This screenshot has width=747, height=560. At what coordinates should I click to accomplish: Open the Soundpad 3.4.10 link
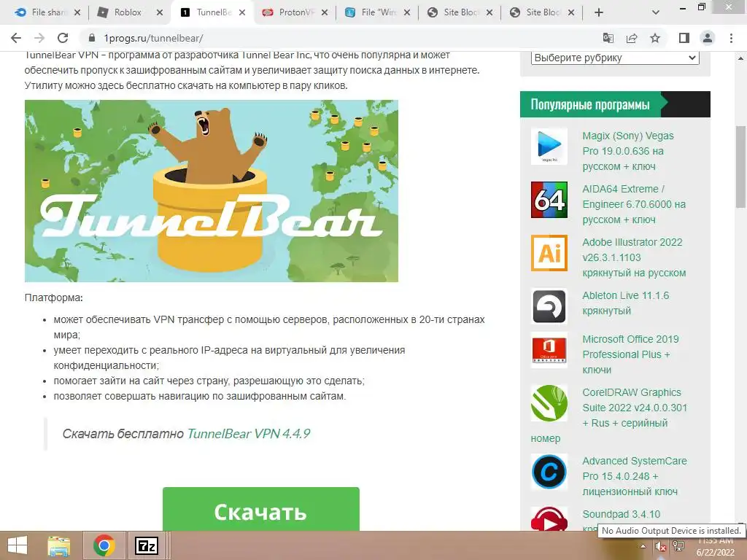[622, 514]
